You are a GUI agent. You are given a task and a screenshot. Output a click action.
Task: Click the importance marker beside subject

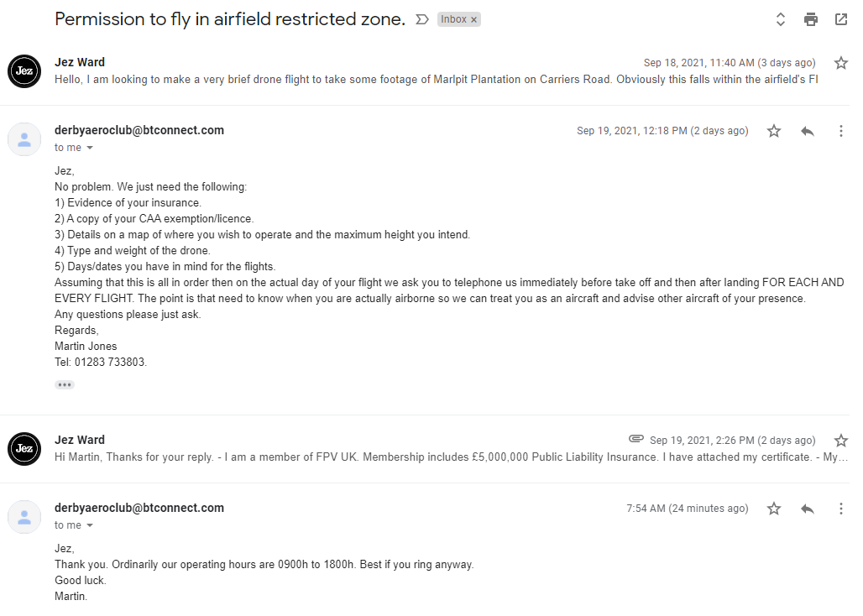[x=422, y=19]
